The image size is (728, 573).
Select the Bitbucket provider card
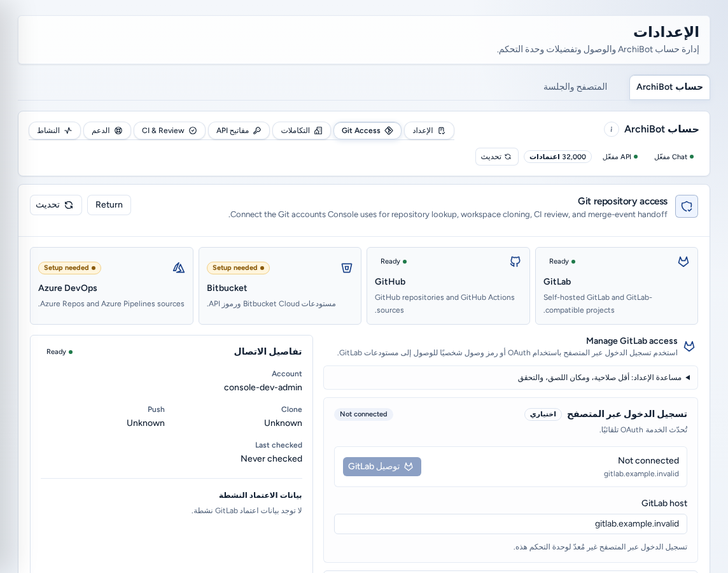coord(280,286)
